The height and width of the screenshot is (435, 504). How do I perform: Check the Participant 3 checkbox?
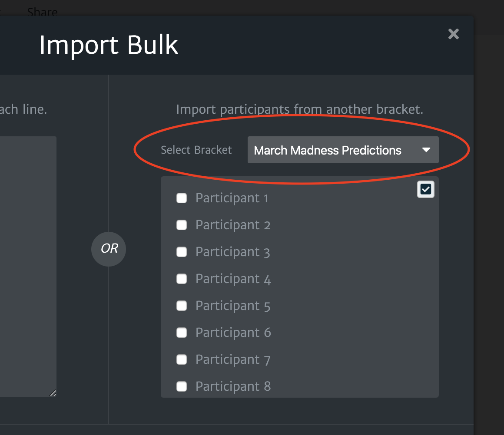click(182, 252)
